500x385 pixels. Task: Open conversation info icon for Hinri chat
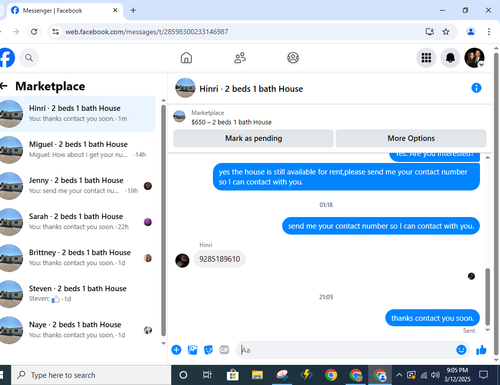(x=476, y=88)
